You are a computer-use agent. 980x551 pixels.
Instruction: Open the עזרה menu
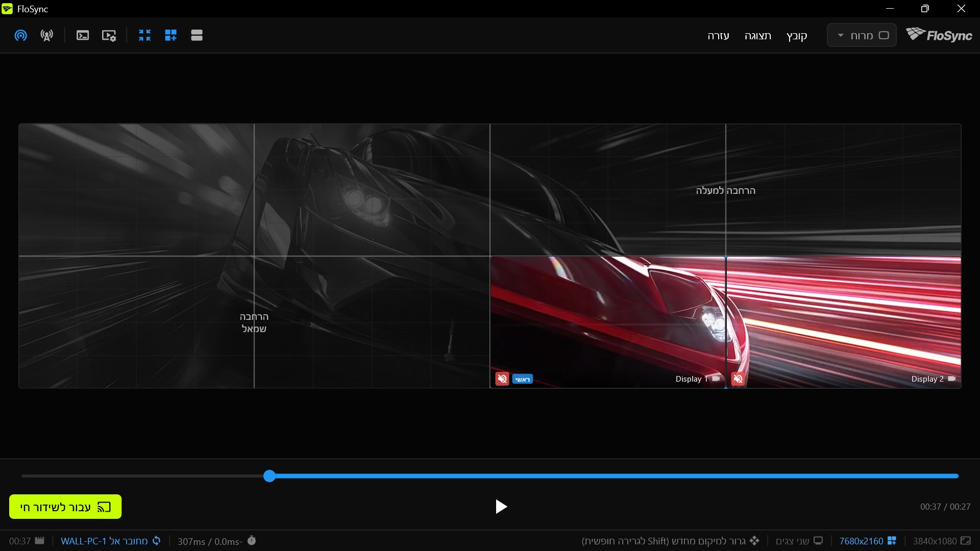(718, 36)
